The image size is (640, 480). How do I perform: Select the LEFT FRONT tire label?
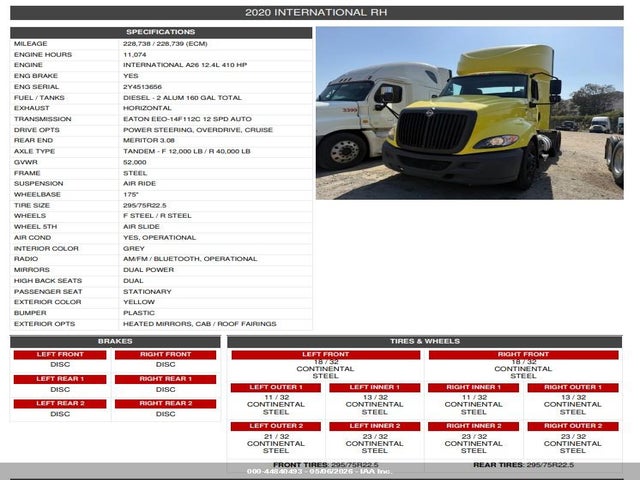coord(325,355)
